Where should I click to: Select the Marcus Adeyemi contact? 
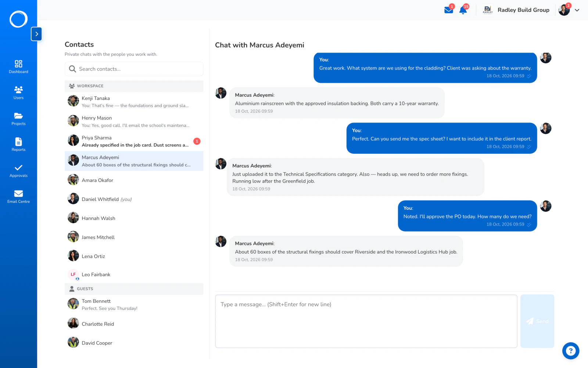(134, 161)
